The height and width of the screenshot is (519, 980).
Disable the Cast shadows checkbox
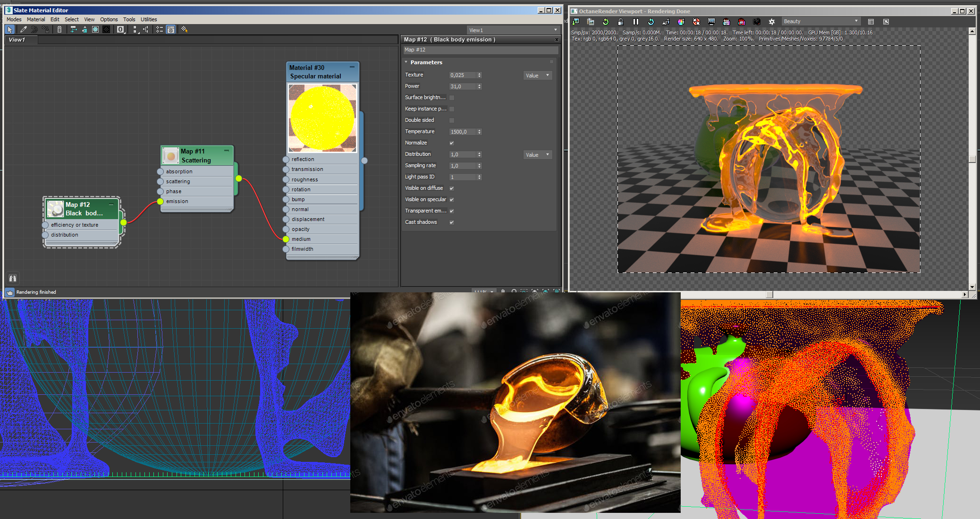coord(452,222)
